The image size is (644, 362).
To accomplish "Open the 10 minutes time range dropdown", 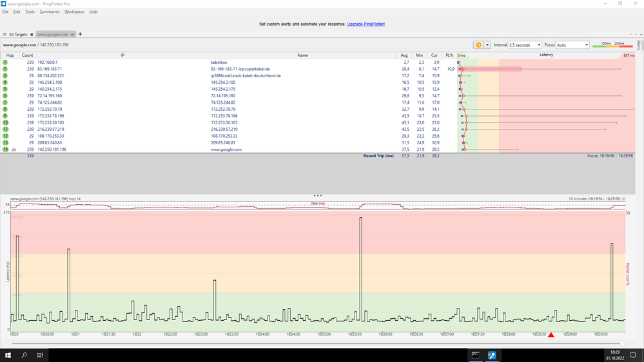I will point(623,198).
